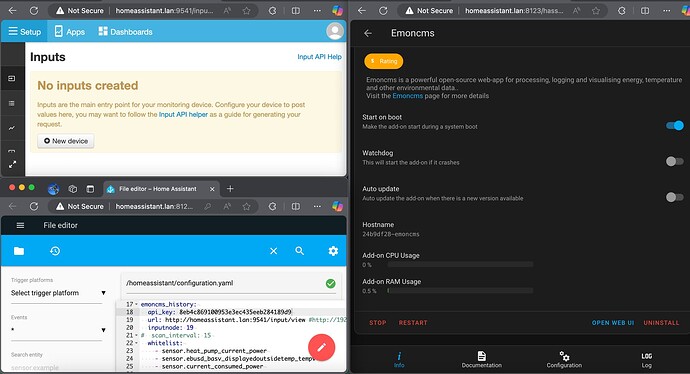
Task: Select Feeds list icon in Emoncms sidebar
Action: (x=12, y=103)
